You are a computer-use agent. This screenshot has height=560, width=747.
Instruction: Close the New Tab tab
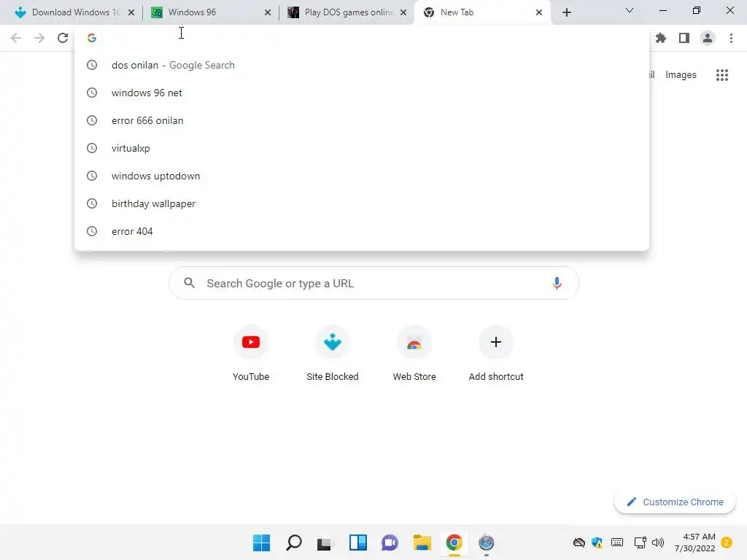[x=539, y=12]
